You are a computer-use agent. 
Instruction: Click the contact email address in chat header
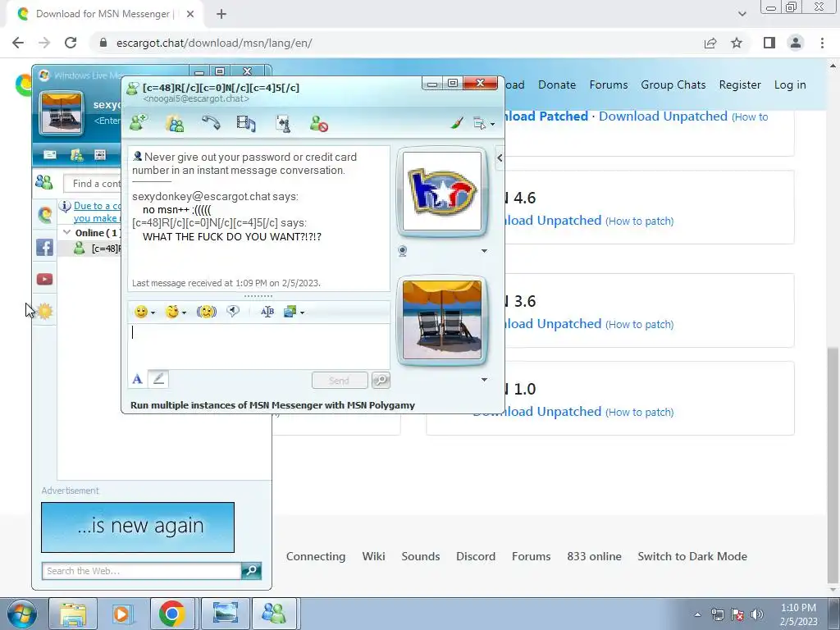(196, 99)
